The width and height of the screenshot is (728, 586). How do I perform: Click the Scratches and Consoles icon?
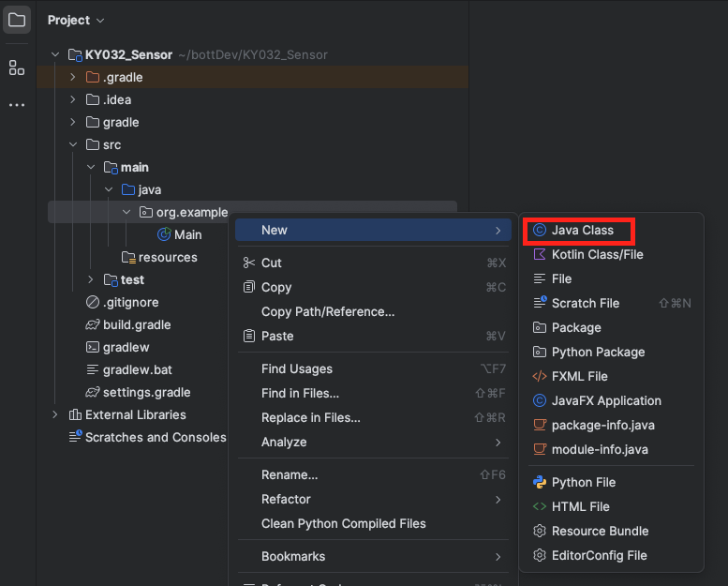(75, 436)
